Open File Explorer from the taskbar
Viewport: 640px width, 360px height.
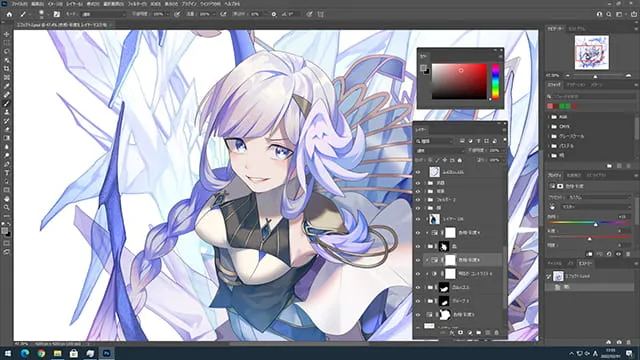point(58,353)
